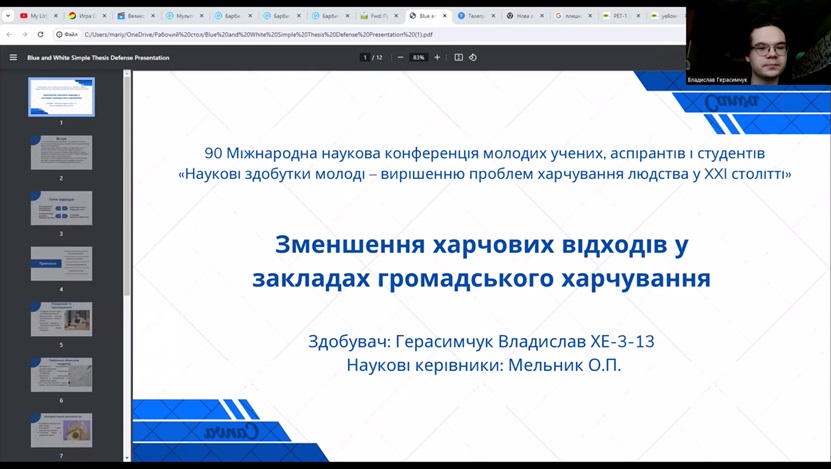The width and height of the screenshot is (831, 469).
Task: Close the 'Нова s' tab
Action: pos(542,16)
